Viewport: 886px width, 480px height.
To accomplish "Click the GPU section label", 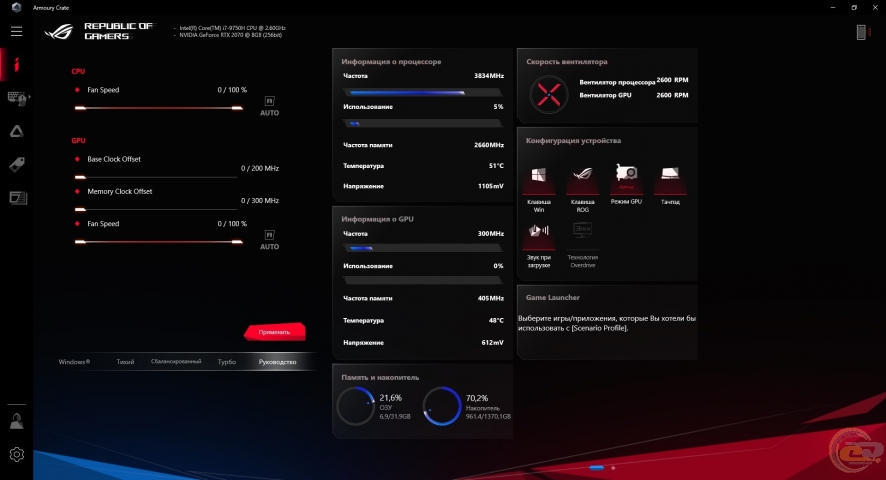I will tap(78, 141).
